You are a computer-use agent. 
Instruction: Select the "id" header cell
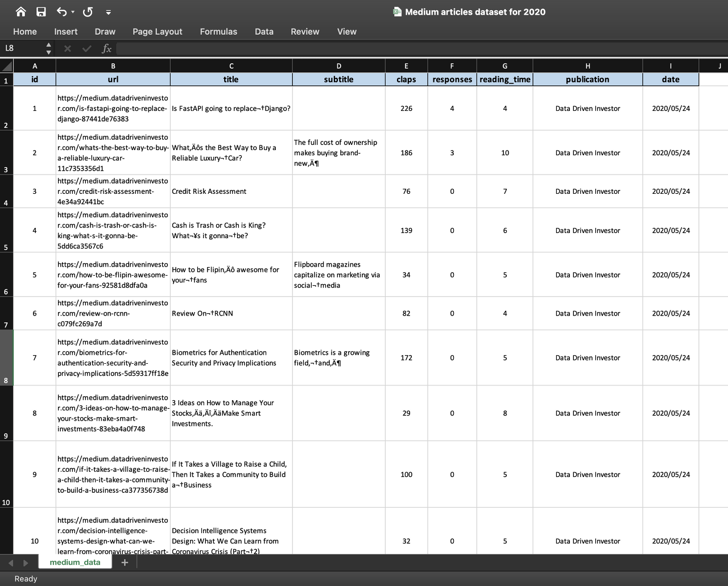pyautogui.click(x=35, y=80)
